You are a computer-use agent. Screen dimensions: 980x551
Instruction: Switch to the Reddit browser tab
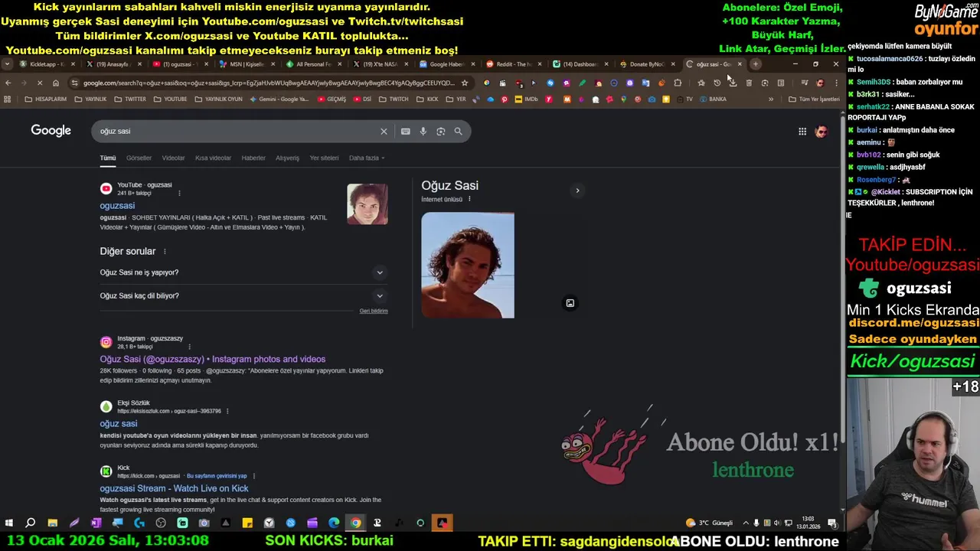point(514,64)
